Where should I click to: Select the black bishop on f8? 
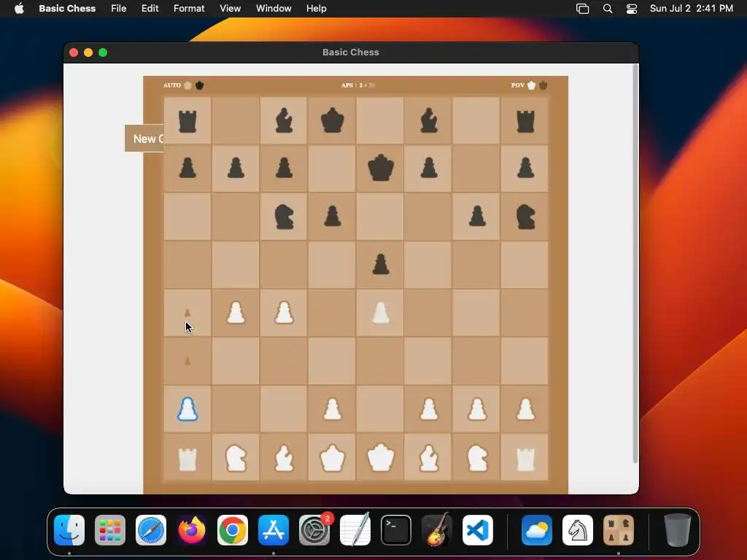point(429,120)
